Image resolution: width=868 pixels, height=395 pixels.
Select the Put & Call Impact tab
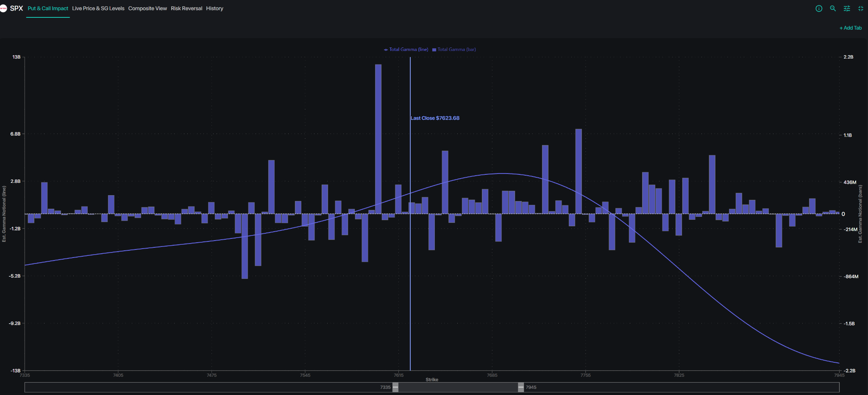point(48,8)
